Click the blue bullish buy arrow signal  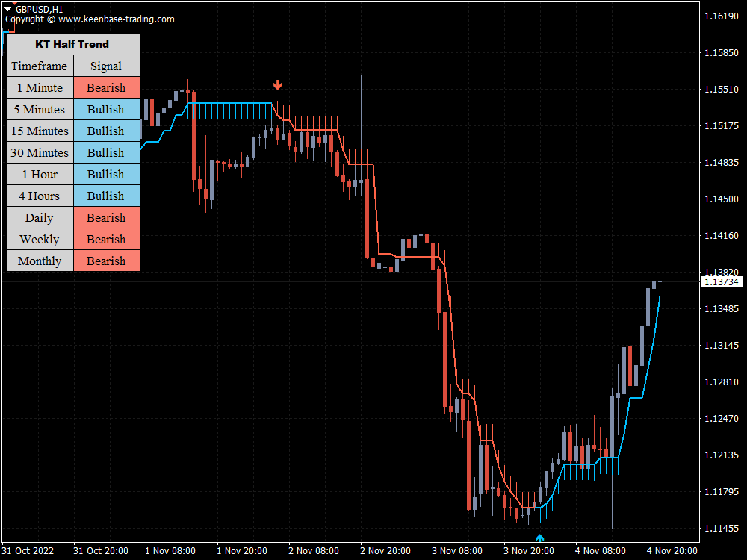539,538
